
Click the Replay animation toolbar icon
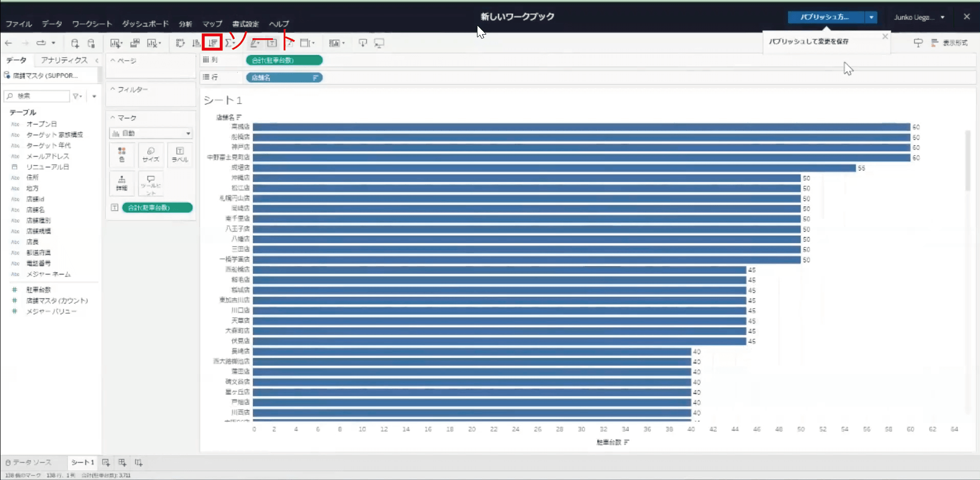tap(41, 43)
